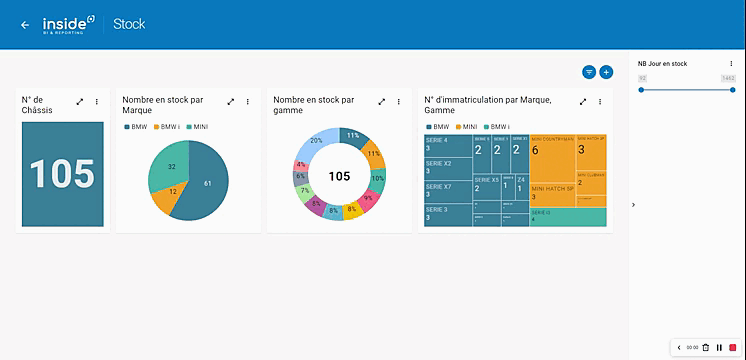Move the maximum handle of NB Jour slider
The height and width of the screenshot is (360, 746).
pos(733,90)
